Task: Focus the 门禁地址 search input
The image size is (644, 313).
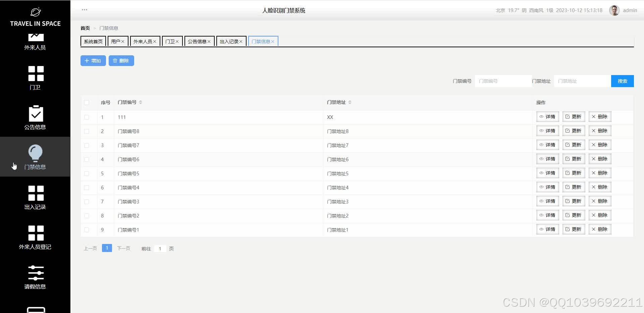Action: [x=582, y=81]
